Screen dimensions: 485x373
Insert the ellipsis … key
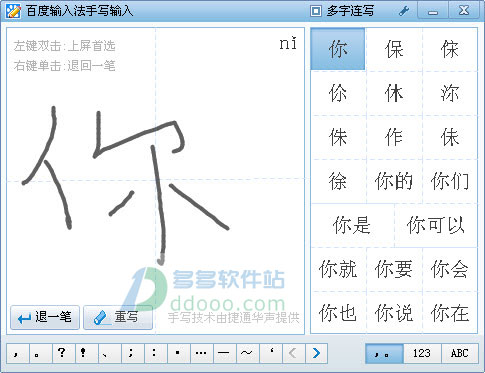(202, 353)
